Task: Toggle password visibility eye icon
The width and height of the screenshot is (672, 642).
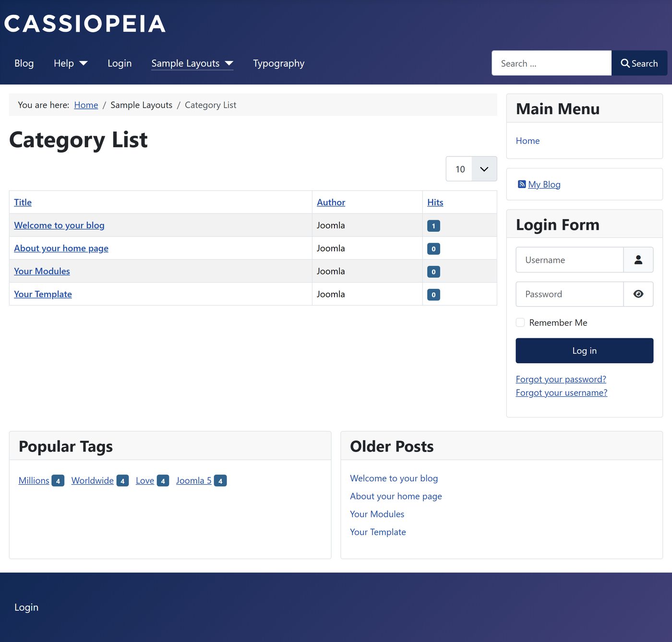Action: 638,294
